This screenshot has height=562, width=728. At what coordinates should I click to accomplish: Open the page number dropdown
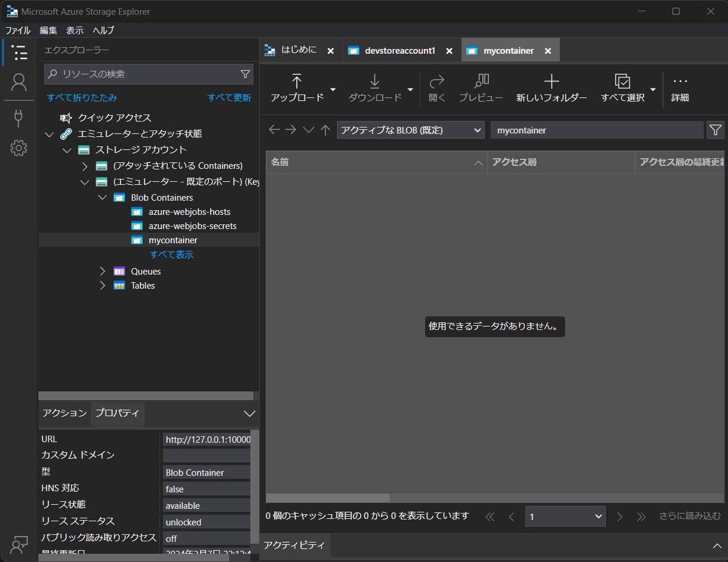(x=566, y=517)
